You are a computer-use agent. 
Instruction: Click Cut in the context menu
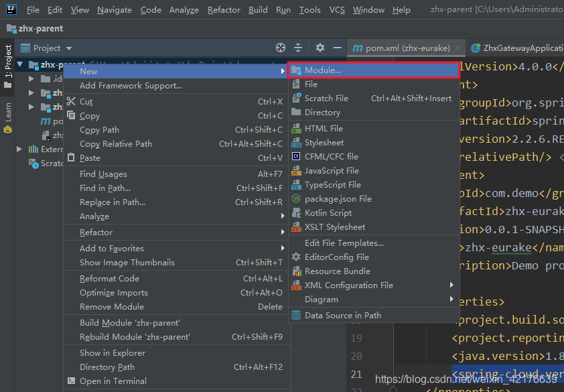(176, 102)
